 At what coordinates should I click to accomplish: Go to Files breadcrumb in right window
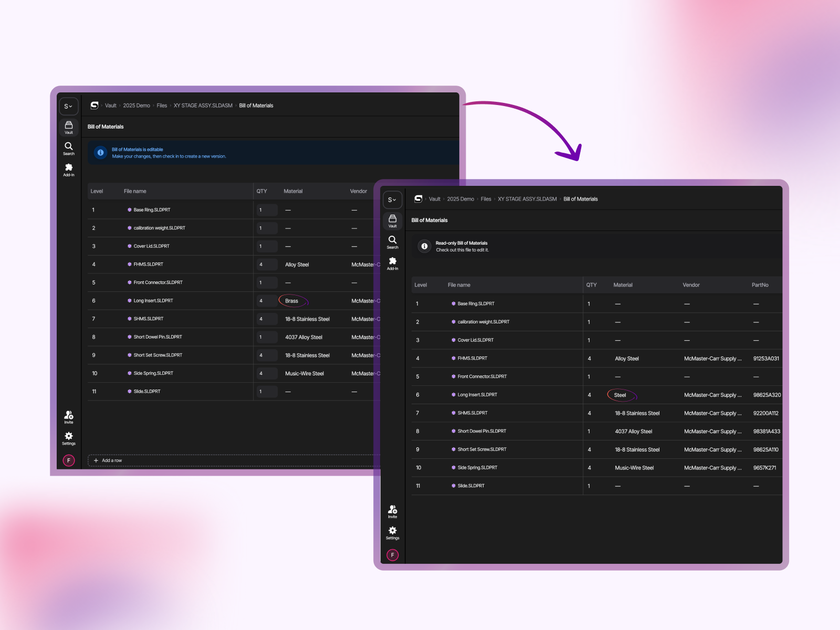tap(486, 199)
